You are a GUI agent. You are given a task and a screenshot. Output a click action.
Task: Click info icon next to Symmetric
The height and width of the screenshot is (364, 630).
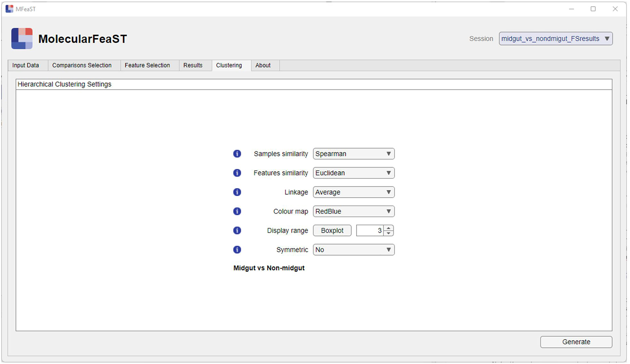(237, 250)
